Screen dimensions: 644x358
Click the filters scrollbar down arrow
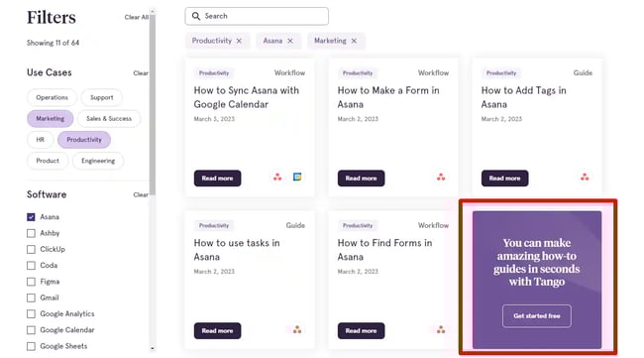pos(153,348)
